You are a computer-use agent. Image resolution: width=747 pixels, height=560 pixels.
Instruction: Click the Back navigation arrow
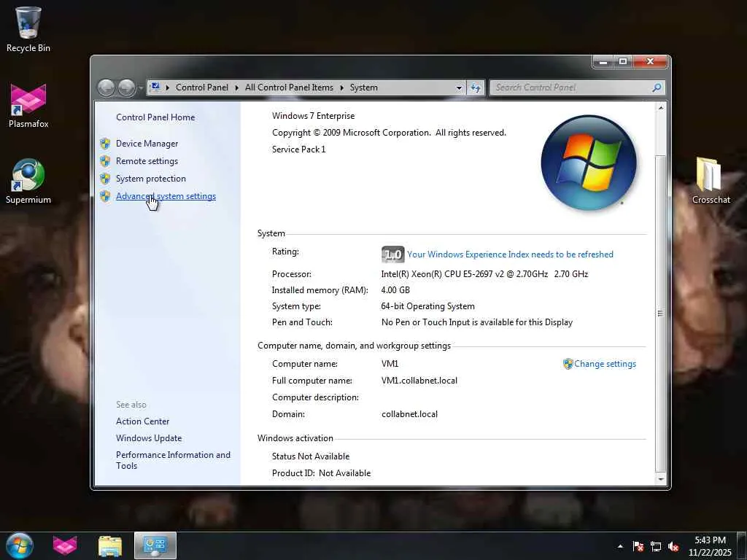(x=107, y=87)
